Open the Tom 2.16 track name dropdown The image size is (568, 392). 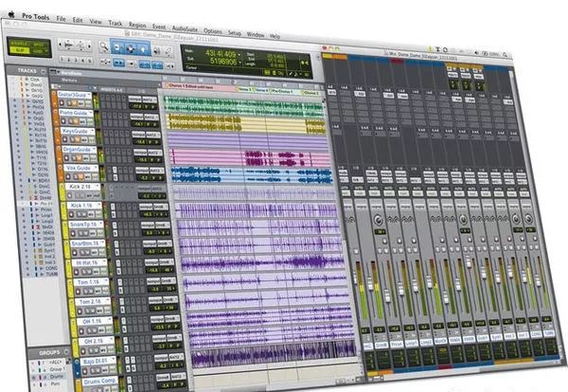pos(108,301)
